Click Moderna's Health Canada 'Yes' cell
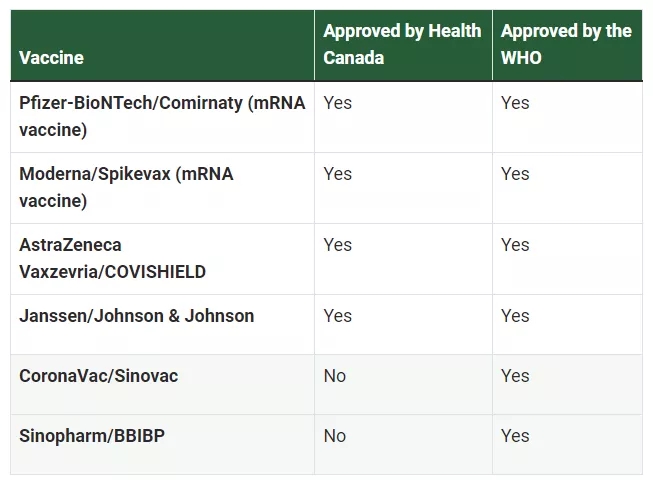Screen dimensions: 653x488 tap(338, 174)
